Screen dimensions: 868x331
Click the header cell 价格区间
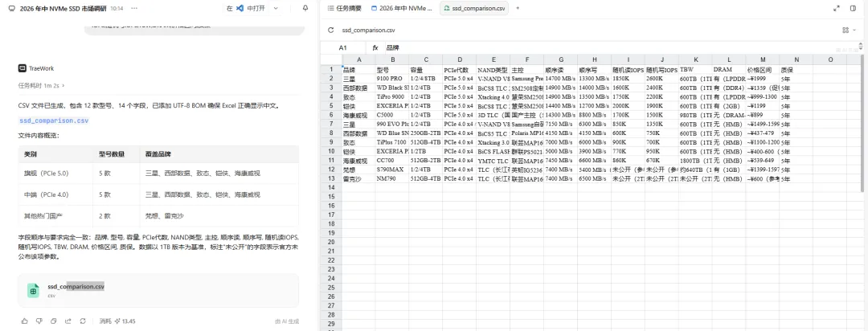762,70
